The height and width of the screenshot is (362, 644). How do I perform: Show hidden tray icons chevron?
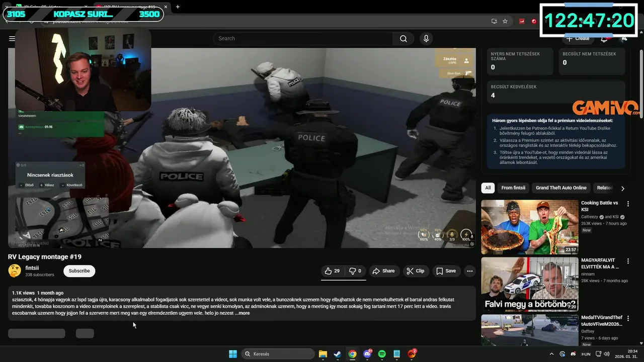coord(551,354)
